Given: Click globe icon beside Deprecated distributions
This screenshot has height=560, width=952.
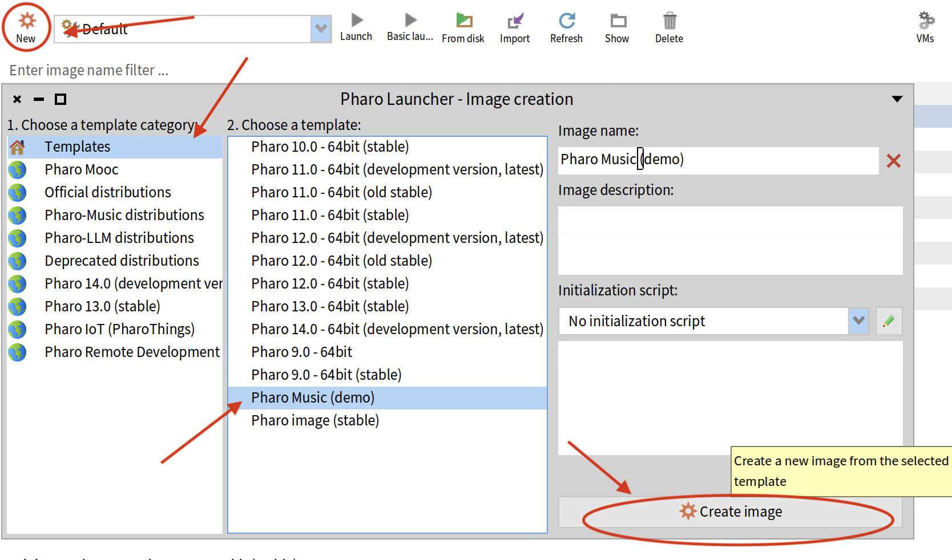Looking at the screenshot, I should [17, 261].
